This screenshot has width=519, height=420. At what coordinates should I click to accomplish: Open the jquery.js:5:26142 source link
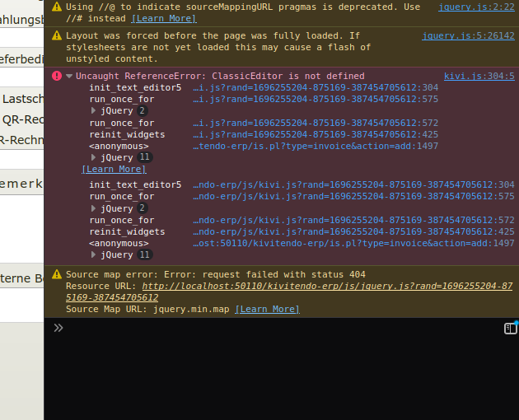468,36
